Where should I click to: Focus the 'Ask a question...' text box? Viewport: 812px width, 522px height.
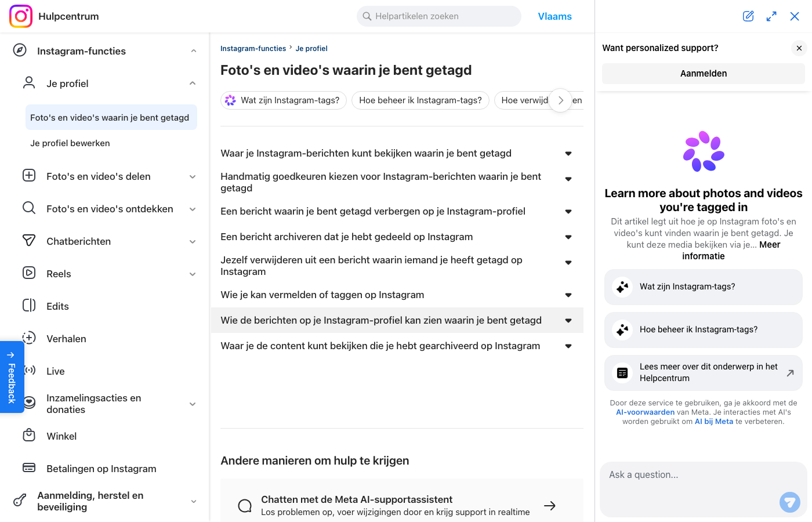point(703,490)
